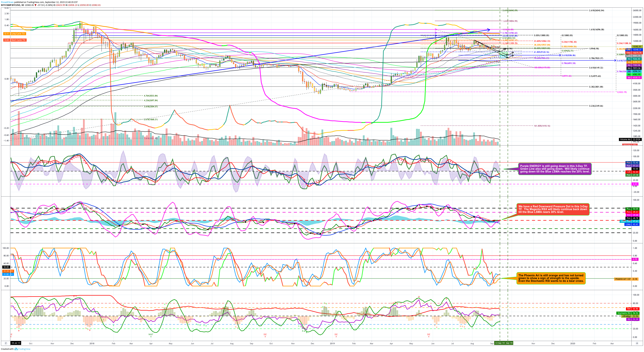Click the teal MA 9266.80 price label

click(x=634, y=59)
